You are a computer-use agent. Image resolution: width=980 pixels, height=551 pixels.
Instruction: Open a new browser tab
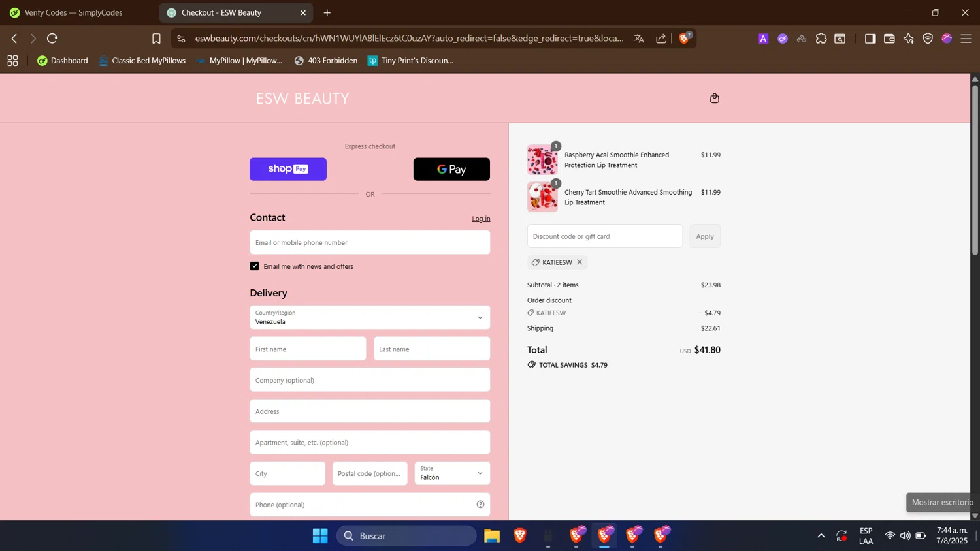pos(327,12)
